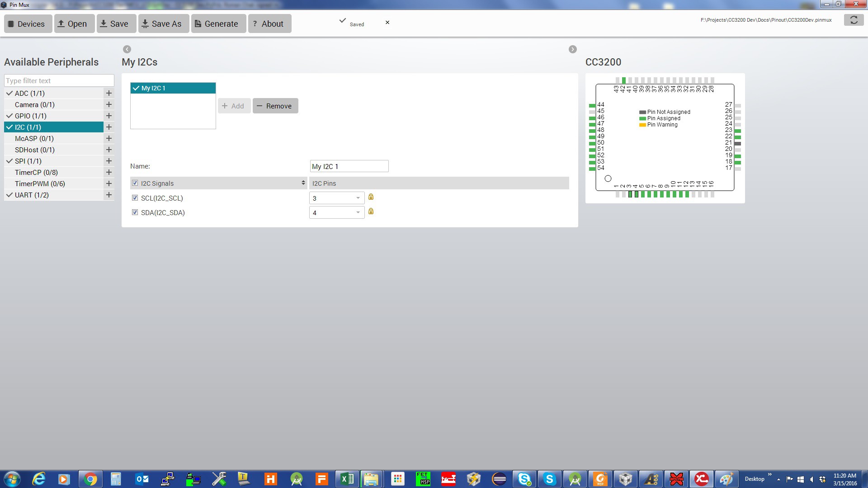Add an SPI instance with plus icon

(x=109, y=161)
